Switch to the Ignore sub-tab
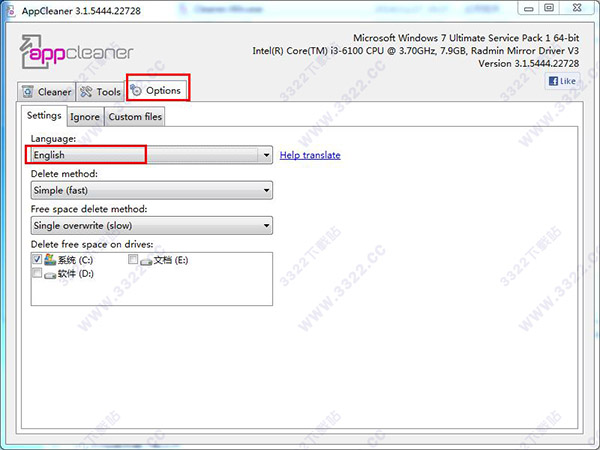Image resolution: width=600 pixels, height=450 pixels. 85,117
